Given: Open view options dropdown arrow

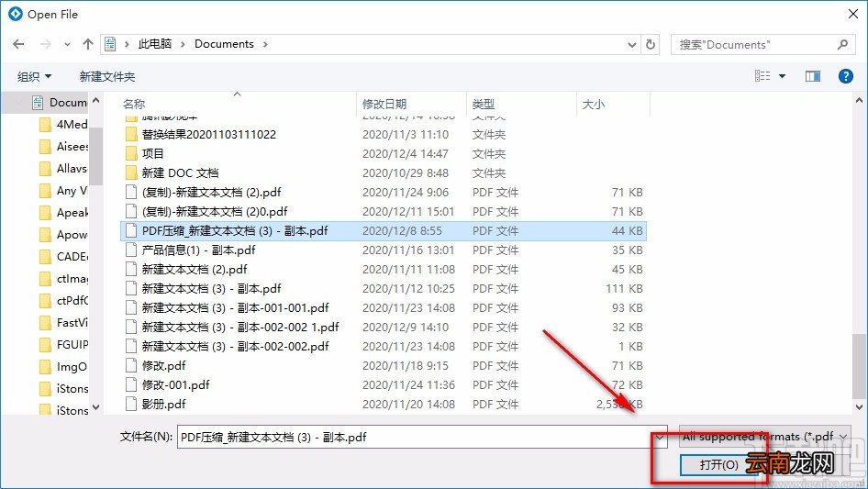Looking at the screenshot, I should coord(782,76).
